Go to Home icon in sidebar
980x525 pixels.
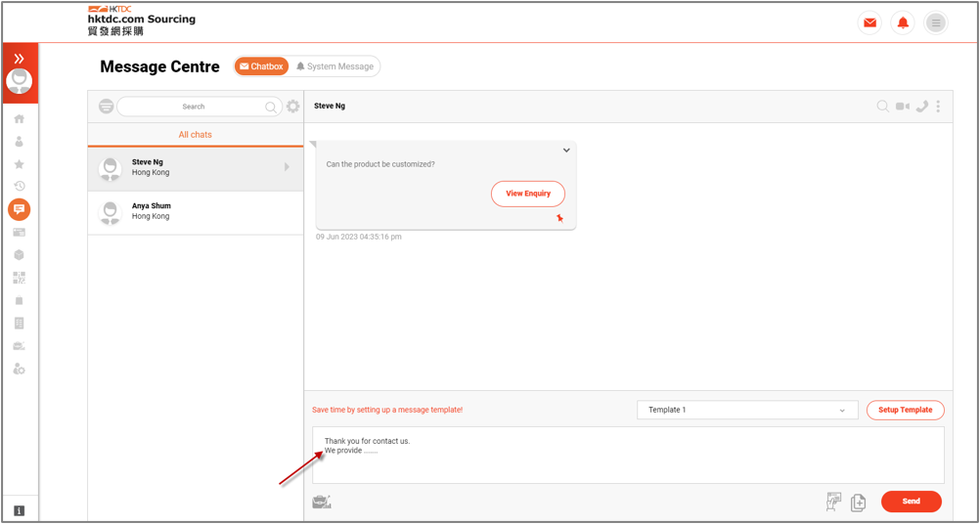[x=20, y=118]
